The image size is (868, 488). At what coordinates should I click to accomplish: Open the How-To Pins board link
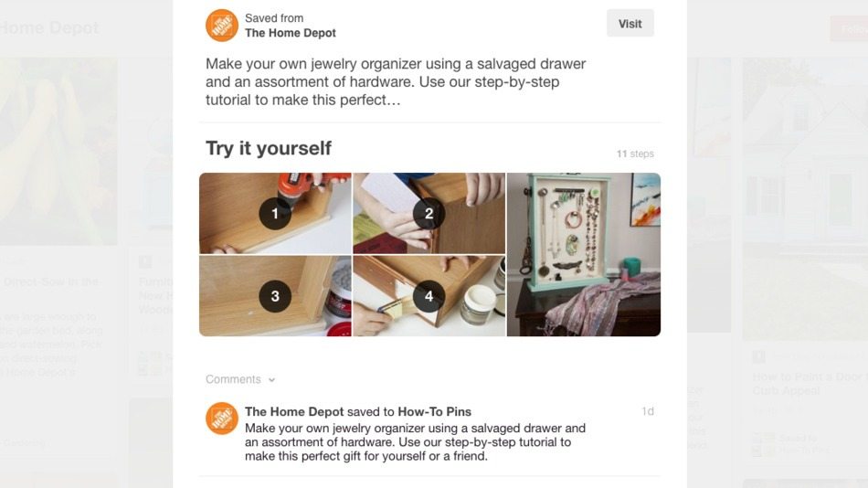click(435, 411)
